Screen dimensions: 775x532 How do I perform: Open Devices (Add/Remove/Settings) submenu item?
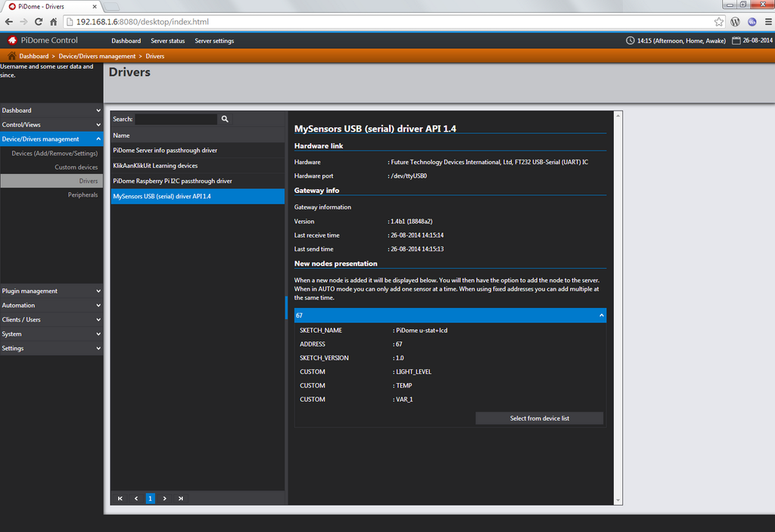coord(54,154)
